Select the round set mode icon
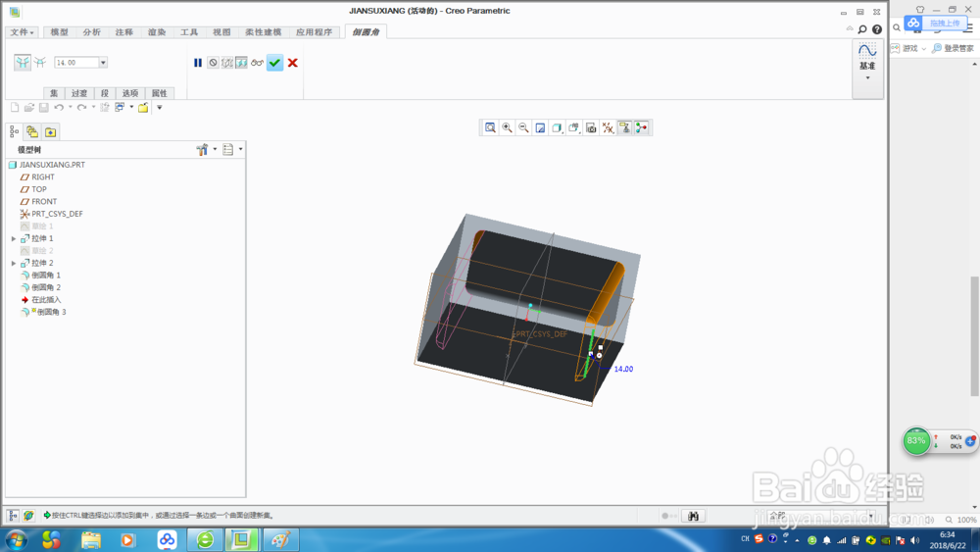The image size is (980, 552). click(23, 62)
